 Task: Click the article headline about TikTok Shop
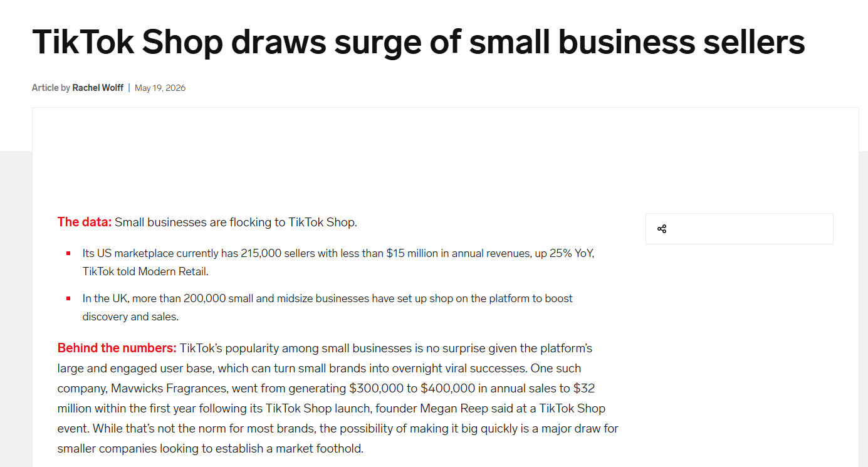(419, 41)
